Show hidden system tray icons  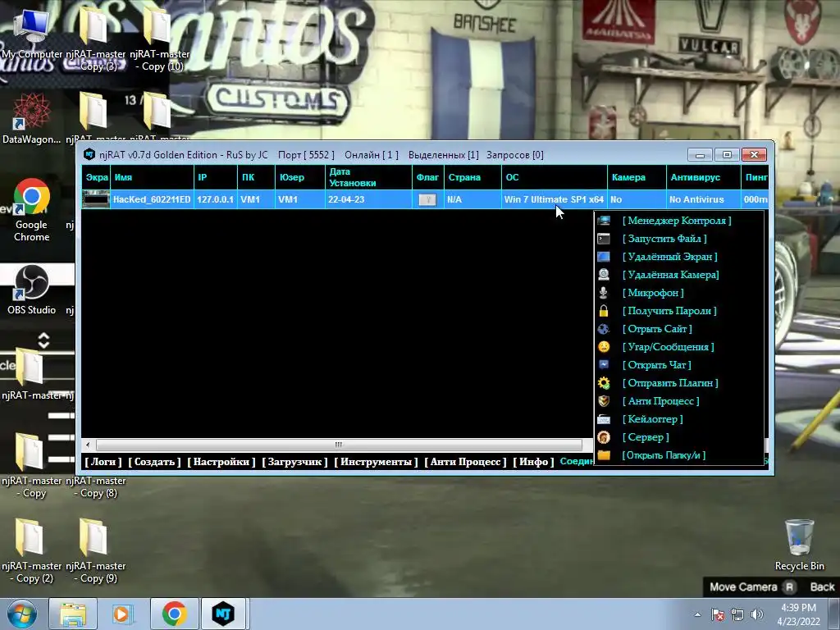tap(697, 614)
